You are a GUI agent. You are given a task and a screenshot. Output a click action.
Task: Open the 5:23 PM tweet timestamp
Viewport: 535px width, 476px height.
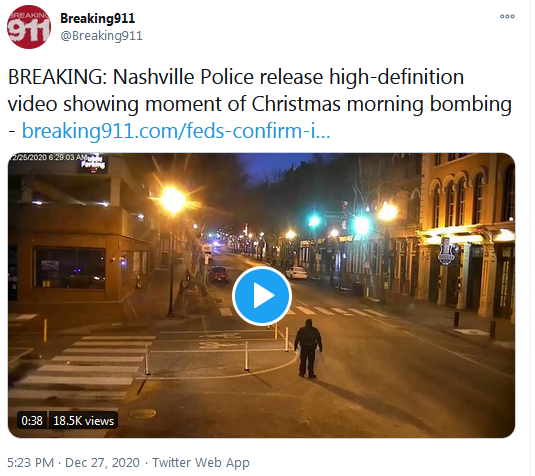tap(30, 463)
